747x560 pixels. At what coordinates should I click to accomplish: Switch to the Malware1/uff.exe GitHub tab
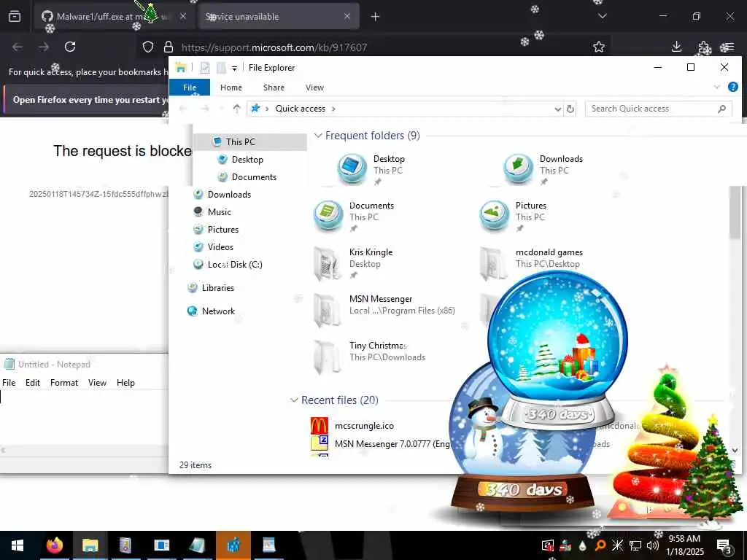click(115, 16)
